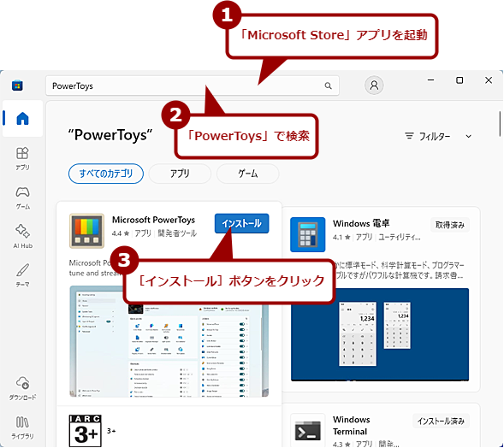Open the Windows Terminal title link

pyautogui.click(x=352, y=426)
